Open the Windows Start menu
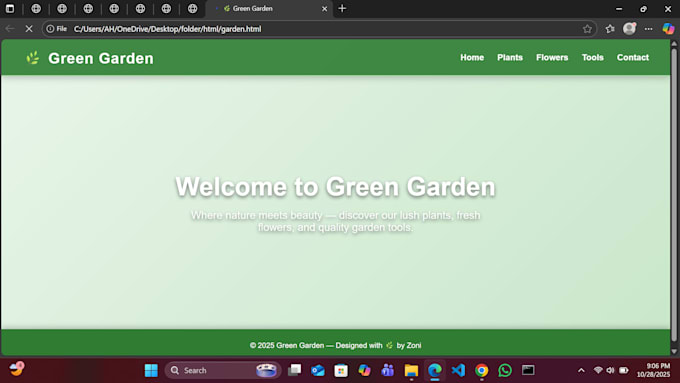This screenshot has height=383, width=680. point(151,370)
